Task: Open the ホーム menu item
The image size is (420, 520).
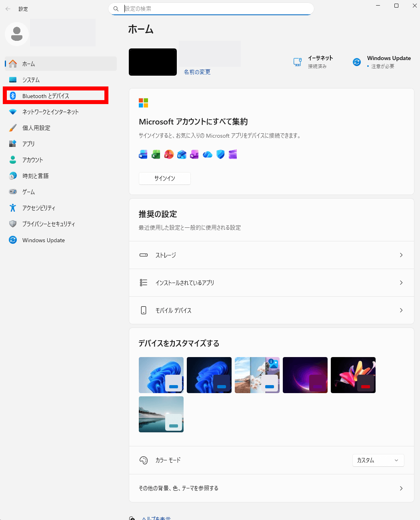Action: coord(61,64)
